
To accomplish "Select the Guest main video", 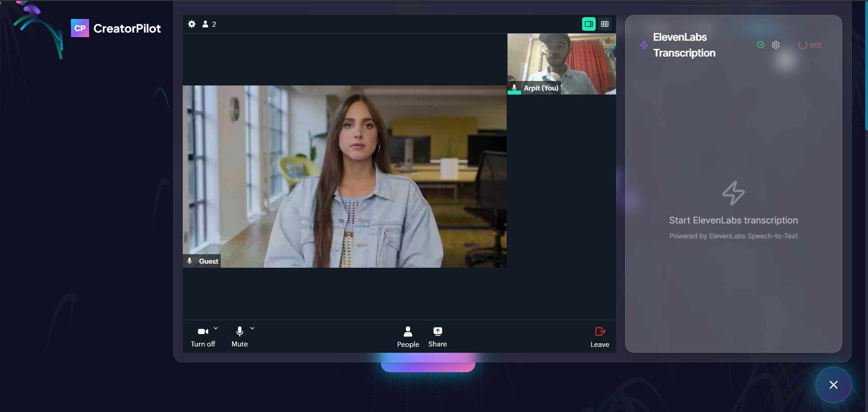I will point(345,176).
